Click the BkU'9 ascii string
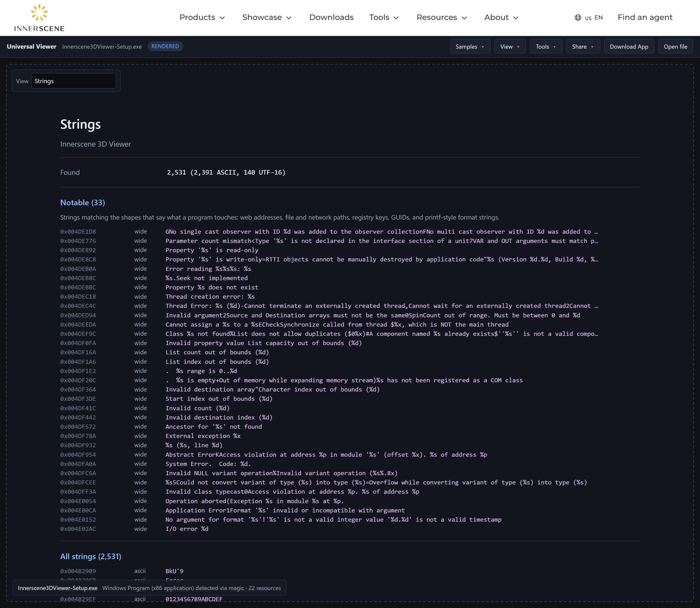This screenshot has width=700, height=608. pyautogui.click(x=174, y=571)
